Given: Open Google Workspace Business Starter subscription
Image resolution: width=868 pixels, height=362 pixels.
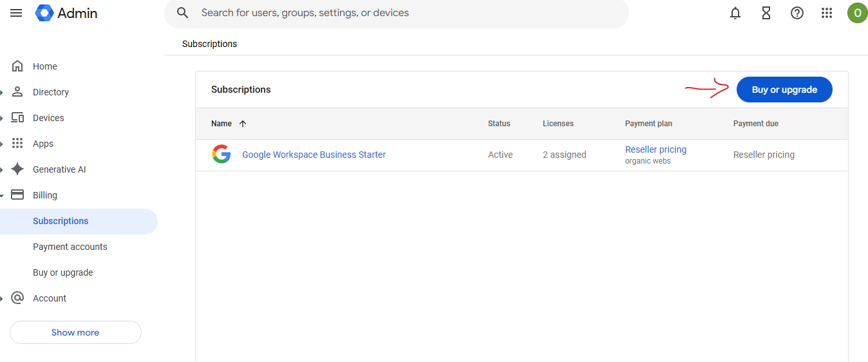Looking at the screenshot, I should tap(314, 155).
